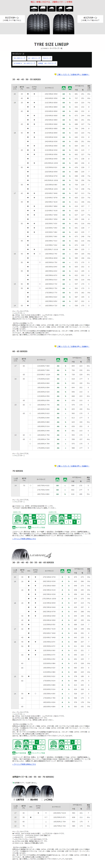
Task: Select the 185/70R14 88H size row
Action: pos(52,494)
